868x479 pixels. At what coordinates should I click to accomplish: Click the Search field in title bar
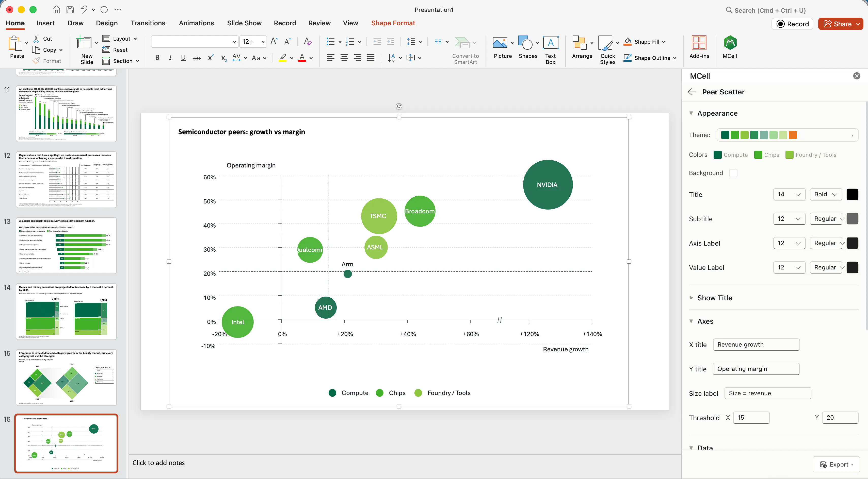click(x=766, y=10)
